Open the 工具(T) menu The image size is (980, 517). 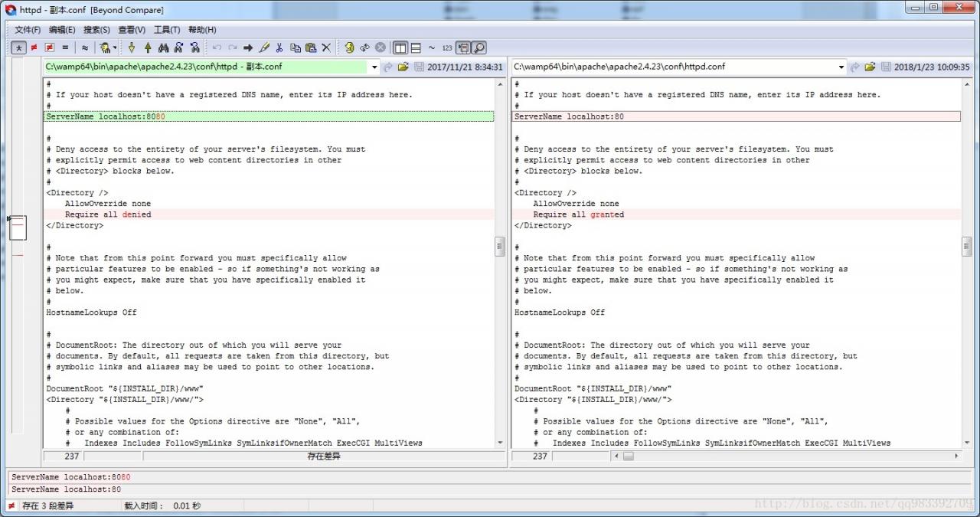(167, 30)
